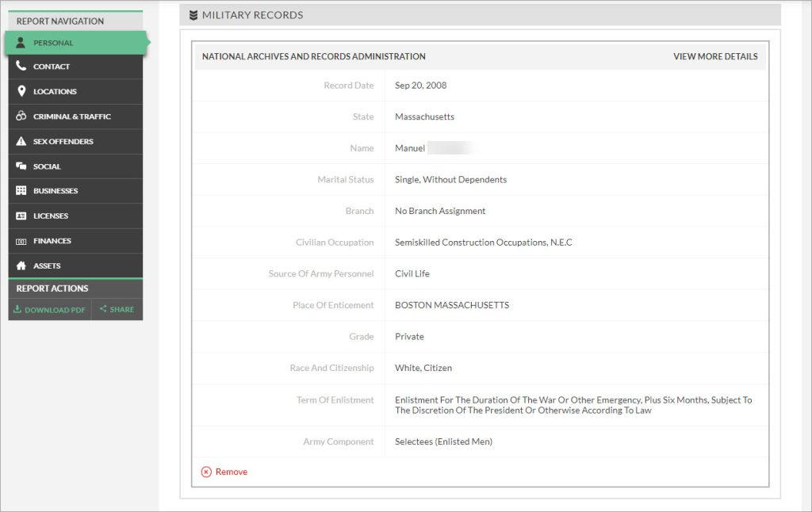
Task: Click the Report Actions heading
Action: pyautogui.click(x=52, y=288)
